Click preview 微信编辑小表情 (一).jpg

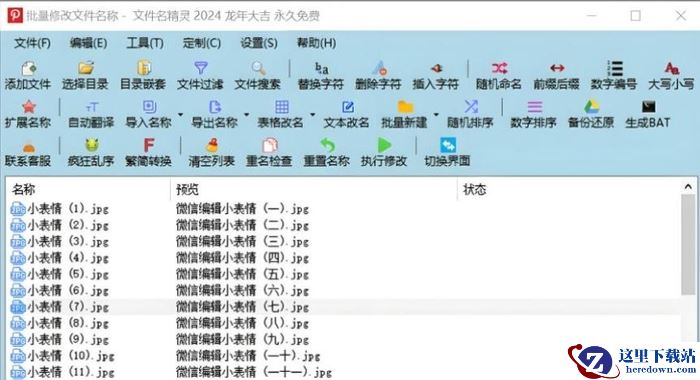[242, 209]
